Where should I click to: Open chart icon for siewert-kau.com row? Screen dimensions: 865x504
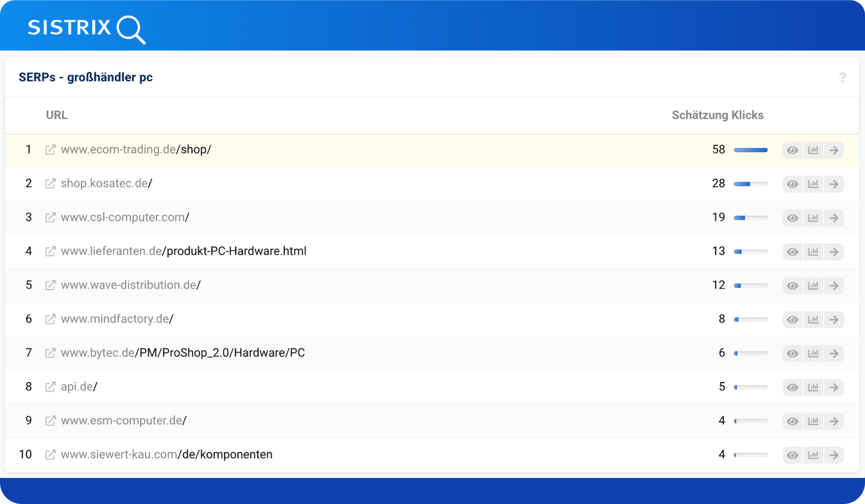[x=813, y=455]
